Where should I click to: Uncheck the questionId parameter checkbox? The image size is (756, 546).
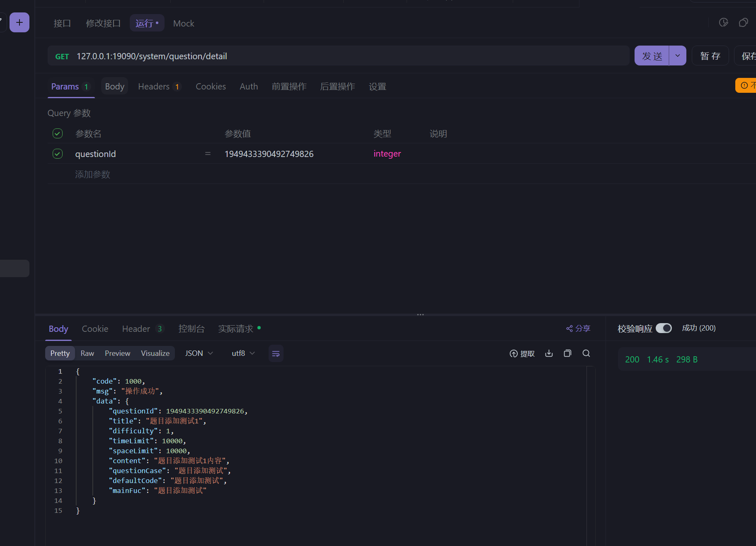click(58, 154)
